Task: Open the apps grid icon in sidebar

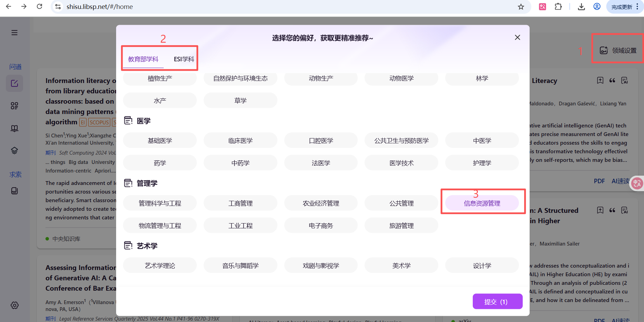Action: point(14,106)
